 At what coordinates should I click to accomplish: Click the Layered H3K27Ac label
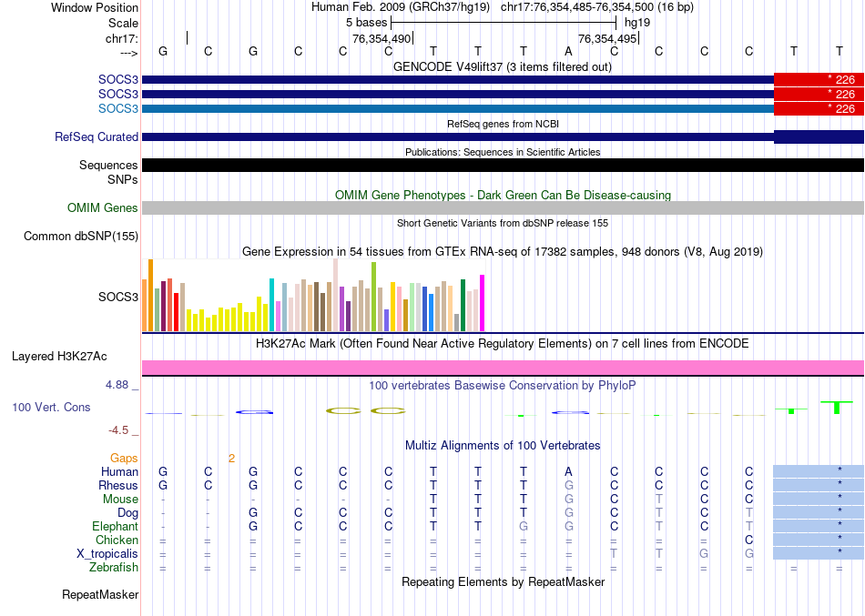[59, 357]
